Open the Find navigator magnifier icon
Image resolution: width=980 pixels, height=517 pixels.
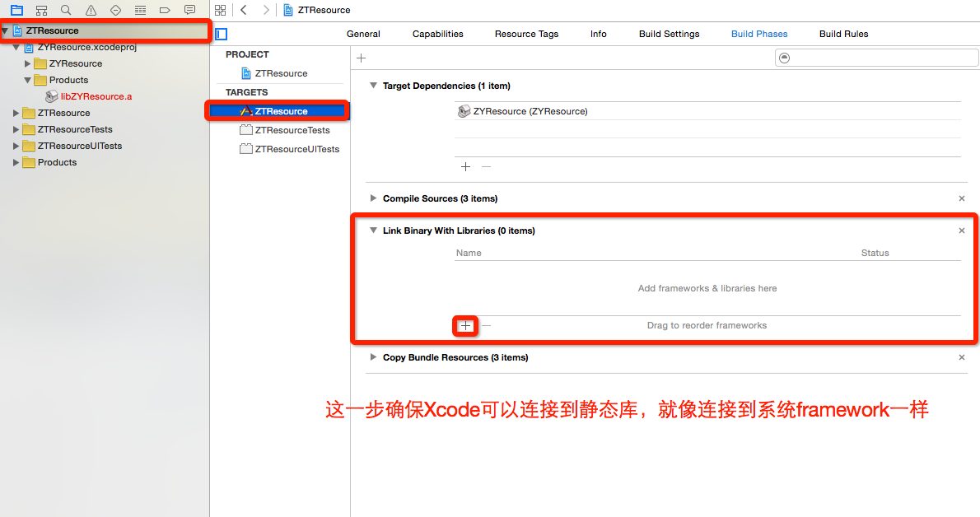(66, 10)
